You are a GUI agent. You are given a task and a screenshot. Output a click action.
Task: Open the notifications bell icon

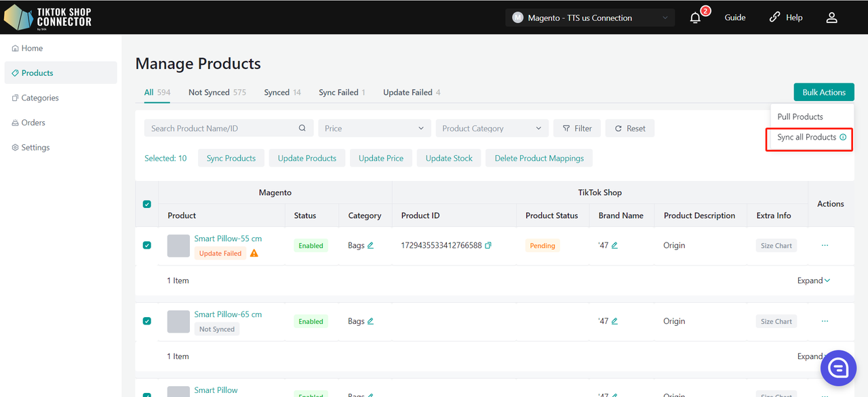click(x=695, y=18)
